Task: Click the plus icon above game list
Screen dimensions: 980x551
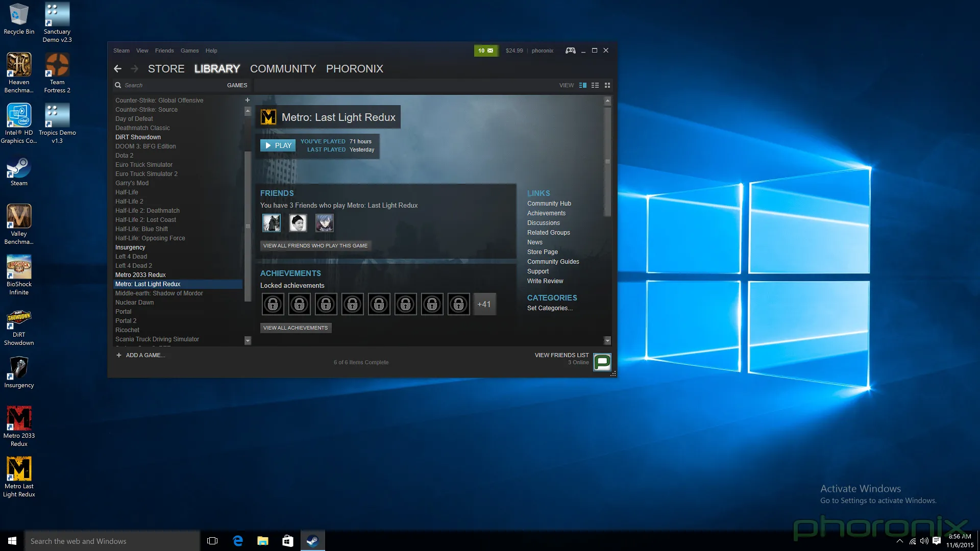Action: [x=248, y=100]
